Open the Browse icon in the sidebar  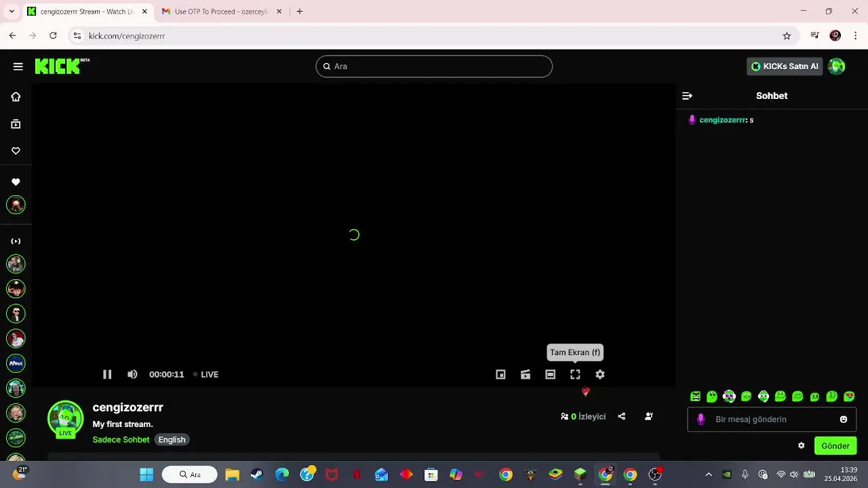coord(16,124)
